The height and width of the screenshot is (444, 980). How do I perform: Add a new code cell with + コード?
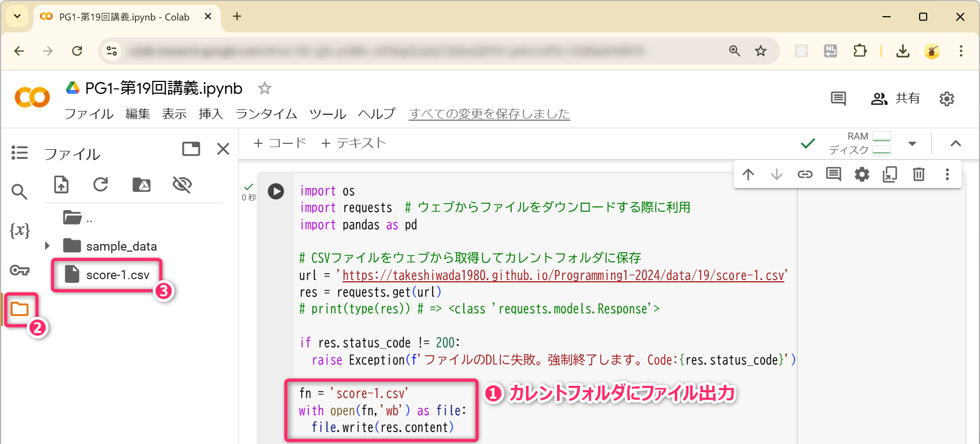click(x=280, y=143)
